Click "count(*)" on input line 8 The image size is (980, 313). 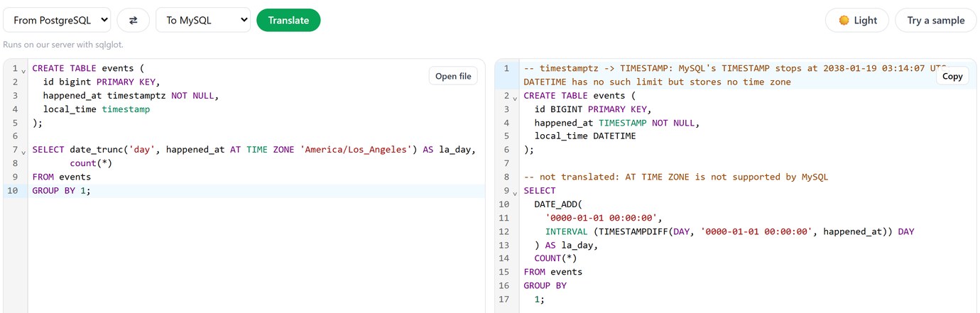pyautogui.click(x=91, y=163)
